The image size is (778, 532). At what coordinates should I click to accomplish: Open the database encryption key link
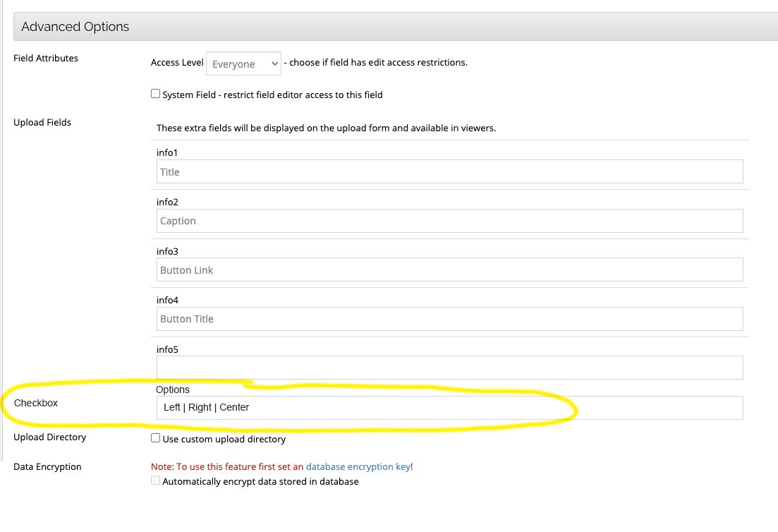coord(358,466)
